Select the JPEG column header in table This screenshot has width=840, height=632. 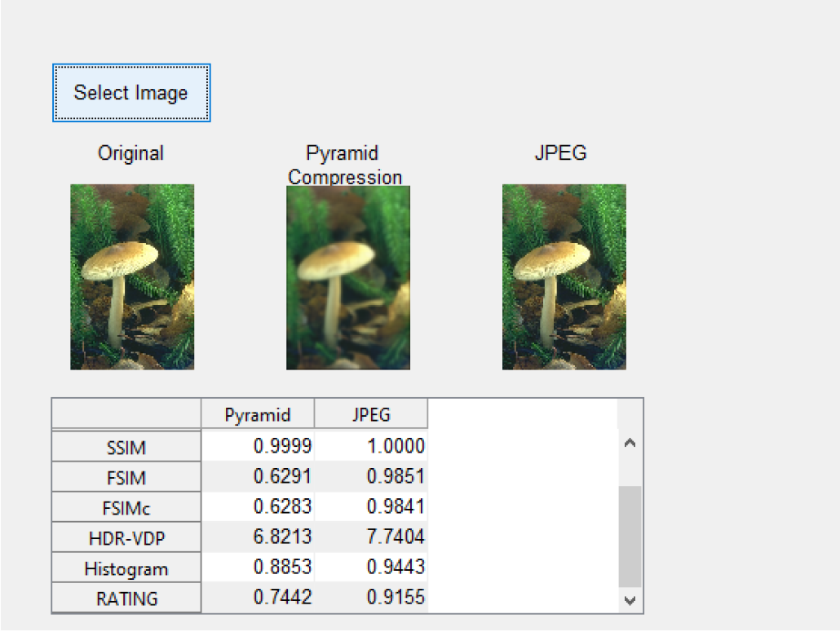371,414
